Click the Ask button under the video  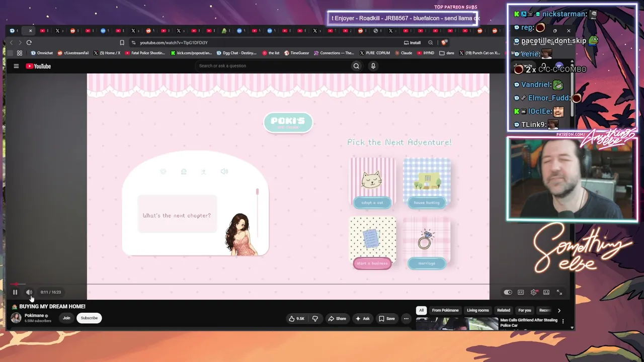[x=363, y=318]
